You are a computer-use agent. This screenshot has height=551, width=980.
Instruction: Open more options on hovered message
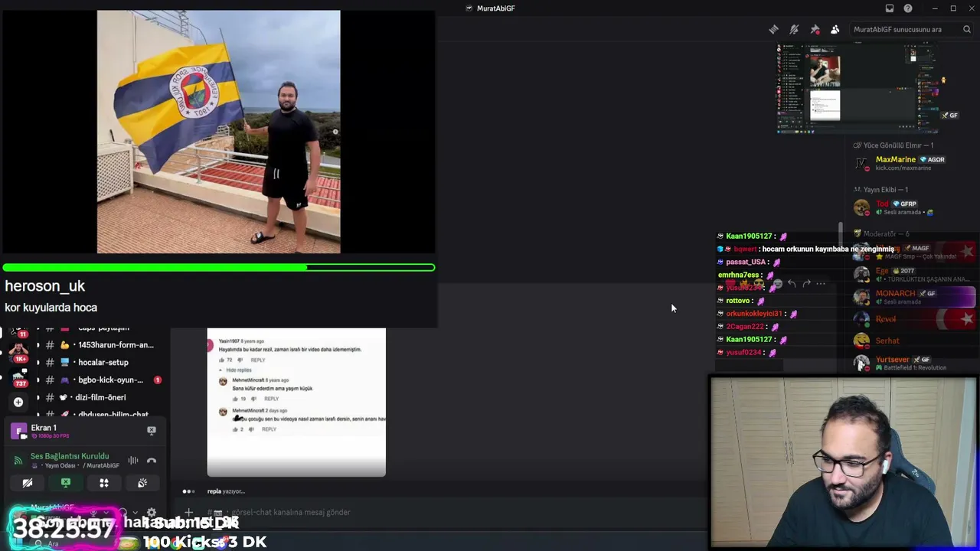[x=821, y=284]
